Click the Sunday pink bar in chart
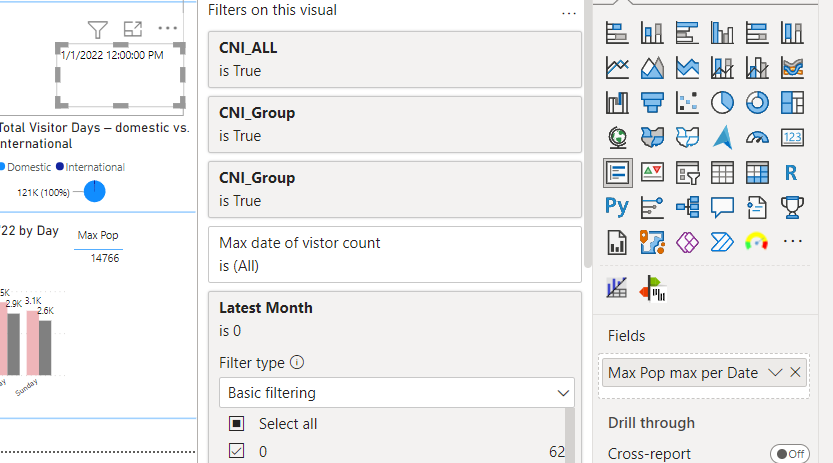Viewport: 833px width, 463px height. click(x=32, y=343)
